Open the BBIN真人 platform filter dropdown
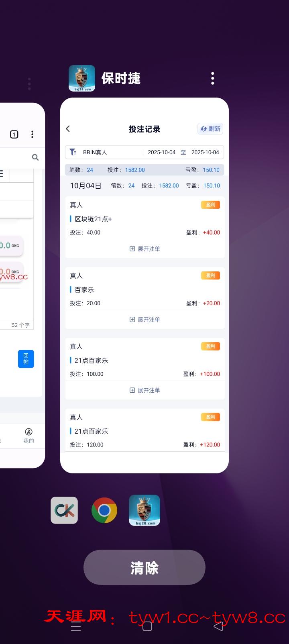 click(x=95, y=152)
